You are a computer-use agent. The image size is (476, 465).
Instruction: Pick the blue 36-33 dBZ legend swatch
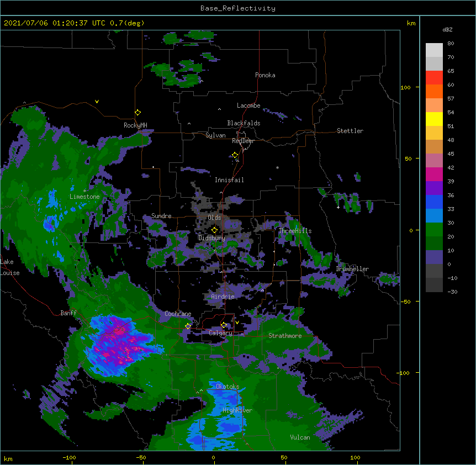(x=434, y=202)
